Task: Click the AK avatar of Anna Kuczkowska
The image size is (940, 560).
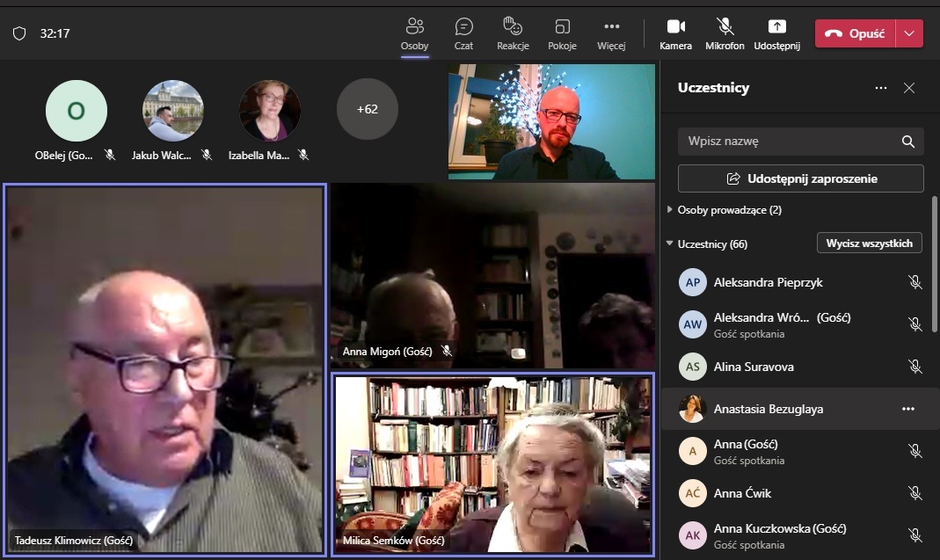Action: tap(692, 535)
